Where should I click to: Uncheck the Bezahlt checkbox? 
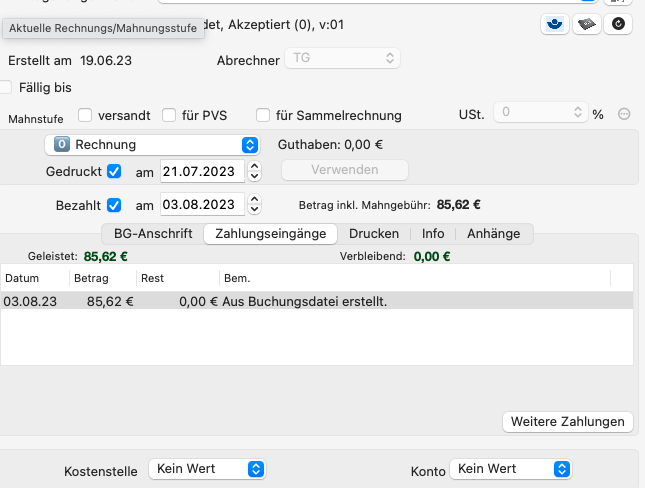pos(114,205)
